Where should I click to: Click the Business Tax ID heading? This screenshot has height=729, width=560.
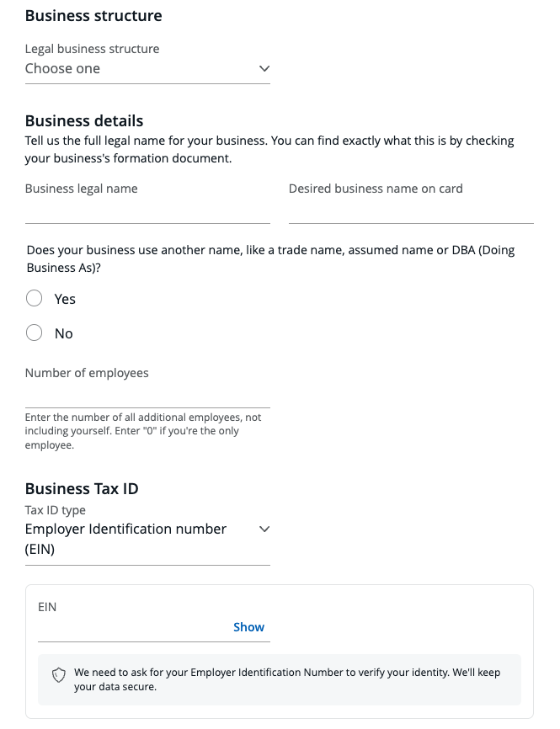[82, 488]
